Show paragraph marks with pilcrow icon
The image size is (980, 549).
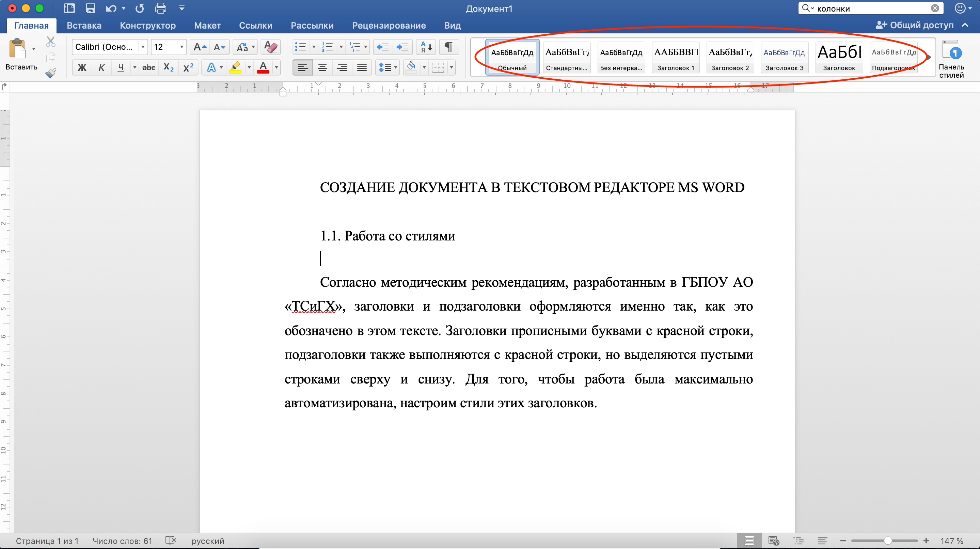point(448,47)
